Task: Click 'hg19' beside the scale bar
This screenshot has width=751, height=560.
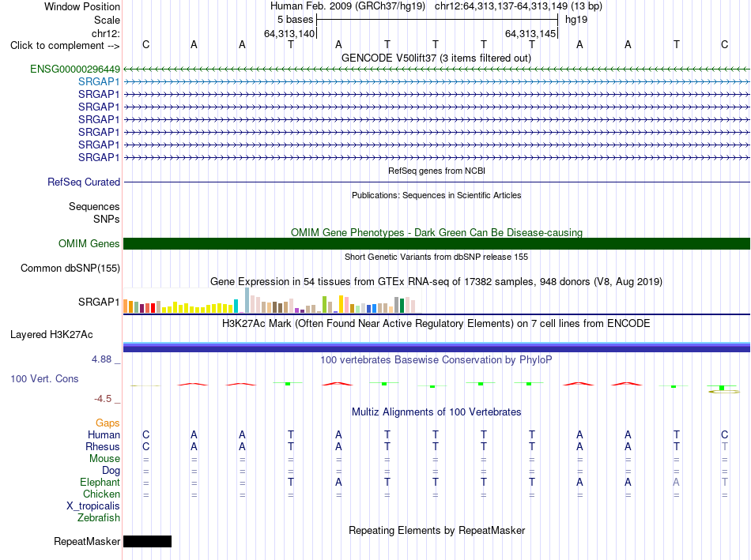Action: [576, 20]
